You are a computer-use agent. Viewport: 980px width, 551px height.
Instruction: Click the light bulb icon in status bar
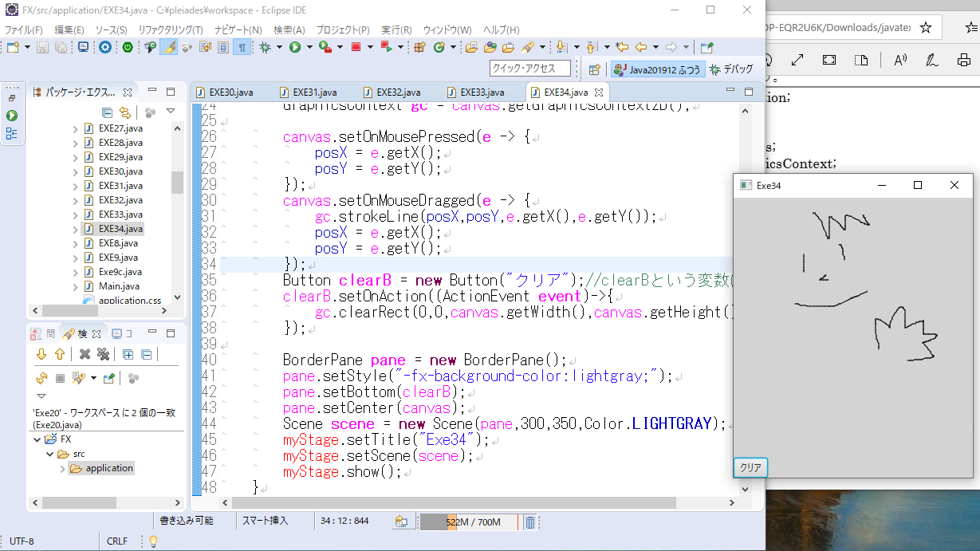153,541
